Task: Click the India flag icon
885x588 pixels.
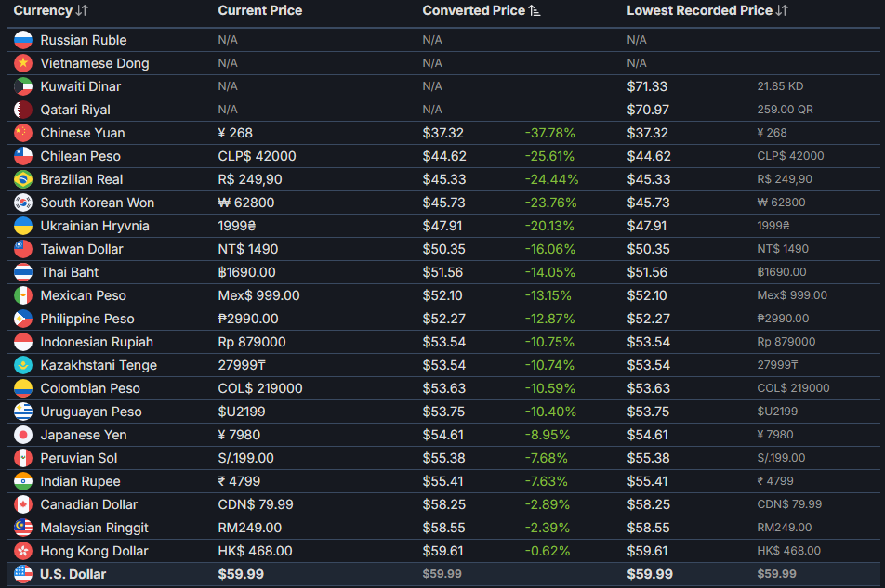Action: click(x=23, y=481)
